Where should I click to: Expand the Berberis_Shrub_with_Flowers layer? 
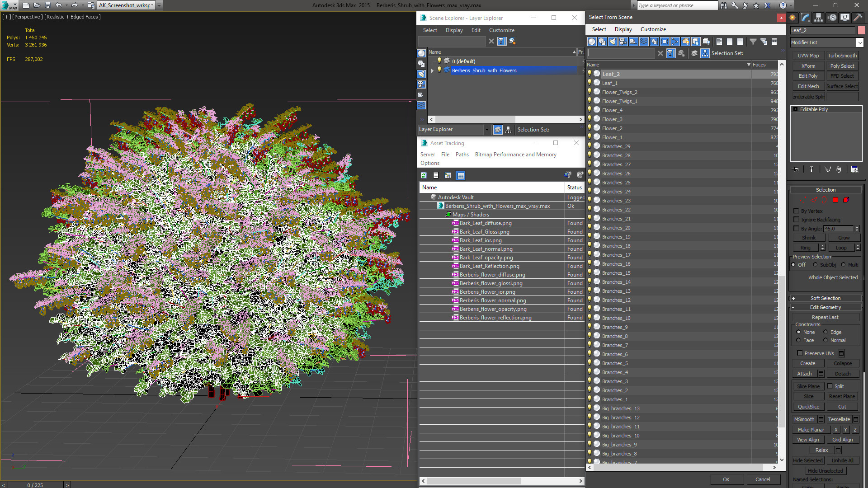pos(432,70)
